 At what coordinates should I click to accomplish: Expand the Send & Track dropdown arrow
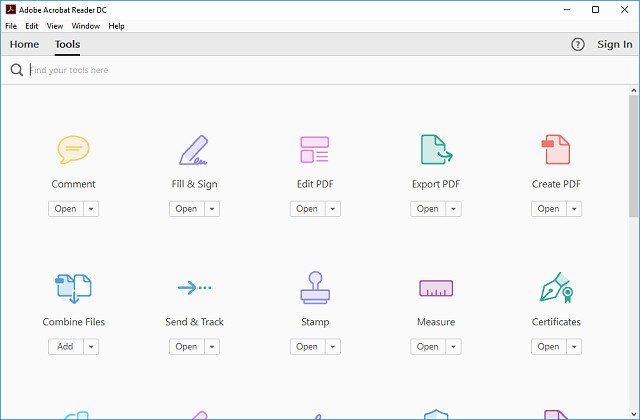click(212, 347)
